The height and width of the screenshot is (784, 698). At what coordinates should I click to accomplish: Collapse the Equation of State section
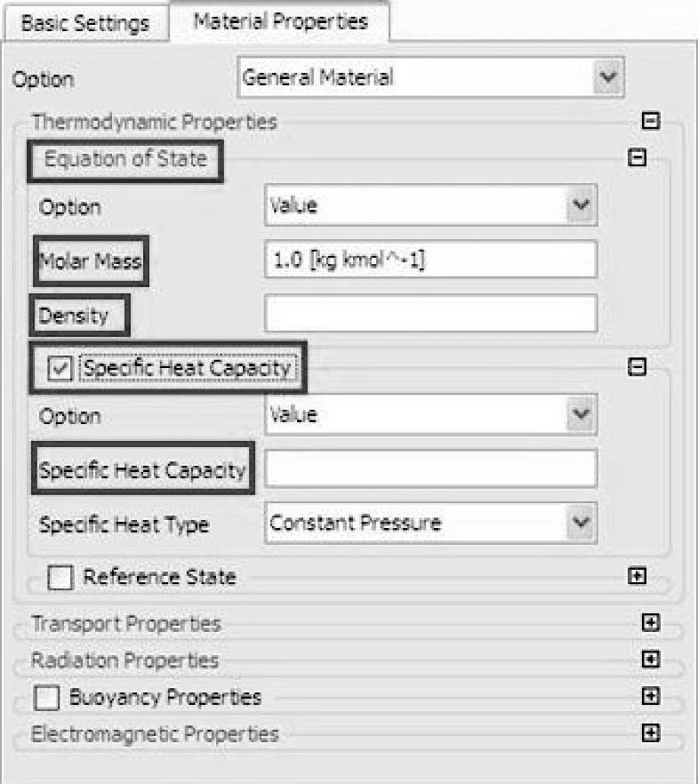637,157
